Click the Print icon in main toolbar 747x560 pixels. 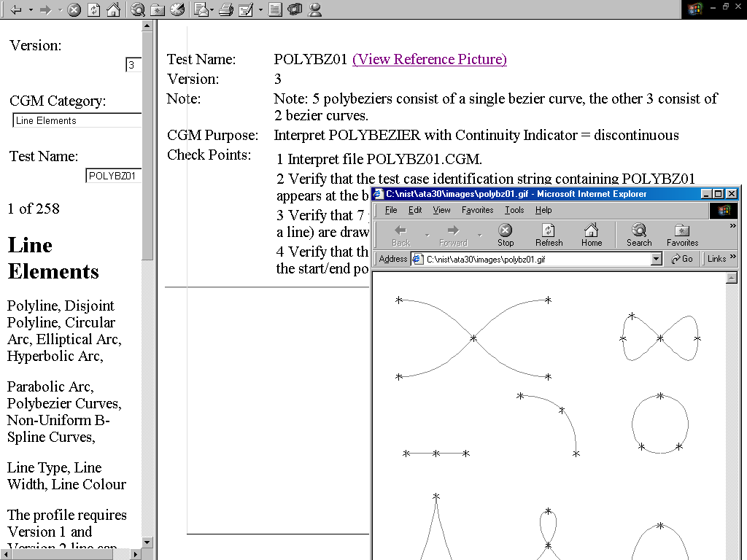pyautogui.click(x=226, y=10)
